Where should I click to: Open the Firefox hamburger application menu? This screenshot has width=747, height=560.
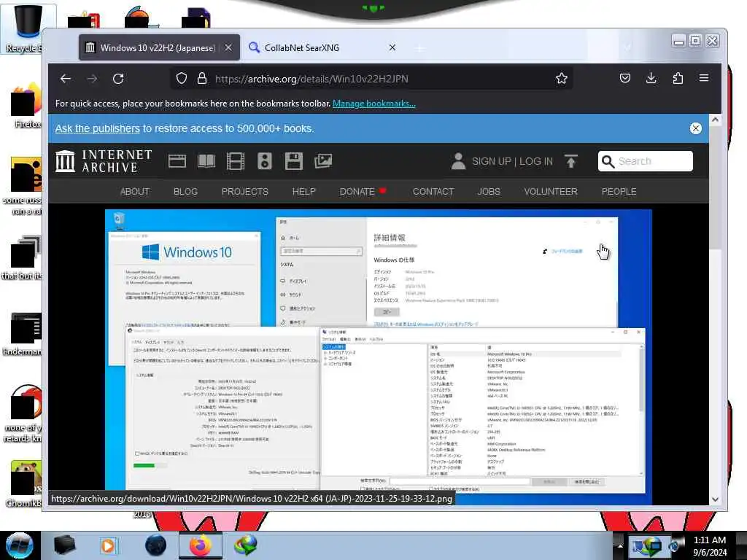704,78
